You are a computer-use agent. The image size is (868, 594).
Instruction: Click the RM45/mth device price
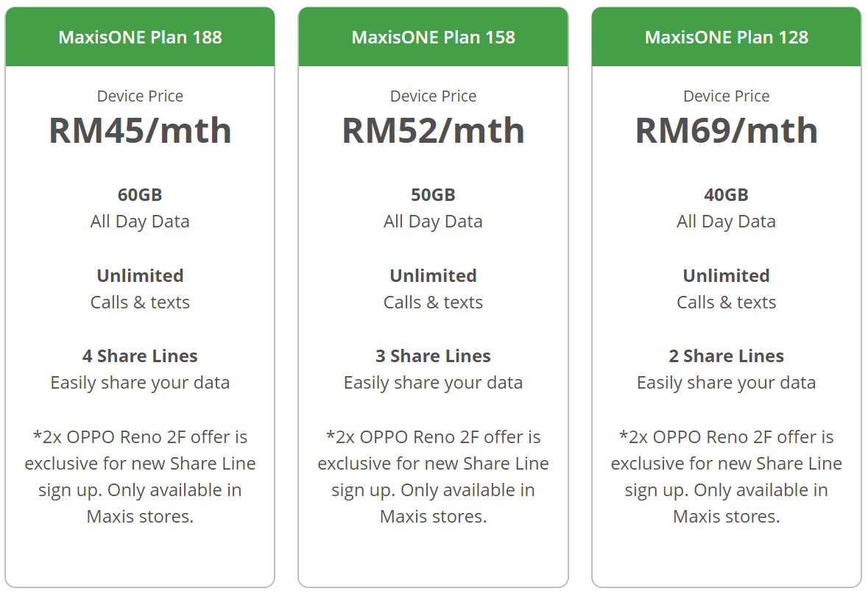click(x=140, y=130)
